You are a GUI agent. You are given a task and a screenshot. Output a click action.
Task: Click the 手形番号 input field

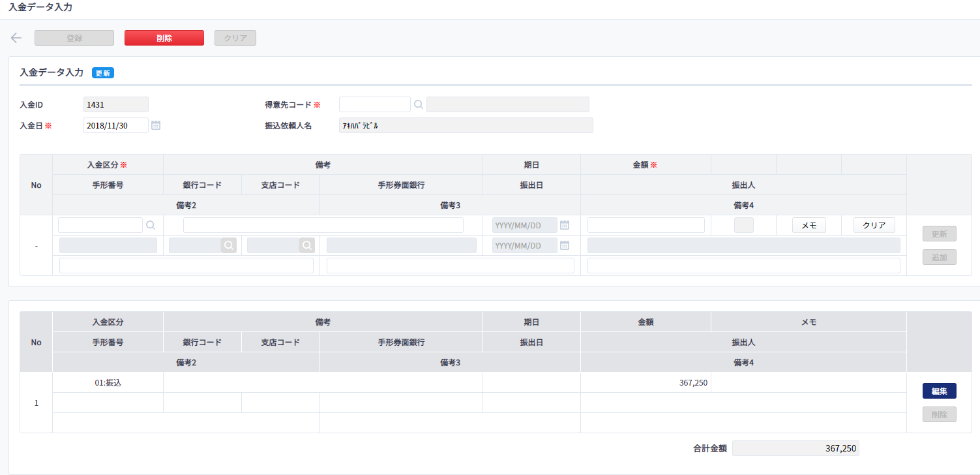(x=108, y=245)
